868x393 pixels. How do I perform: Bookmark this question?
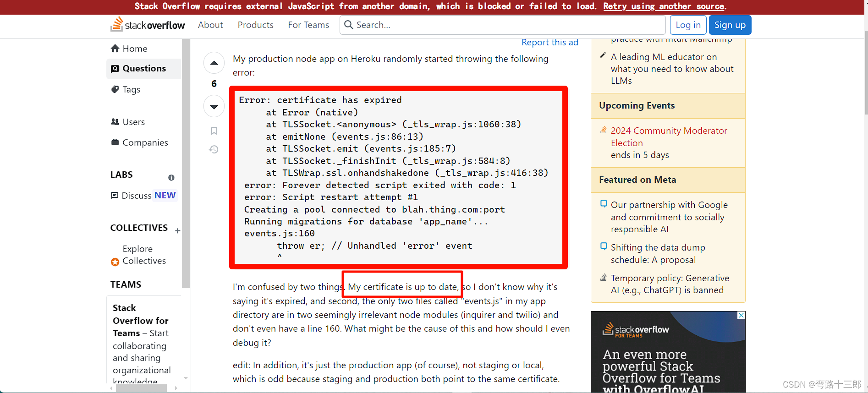[214, 131]
